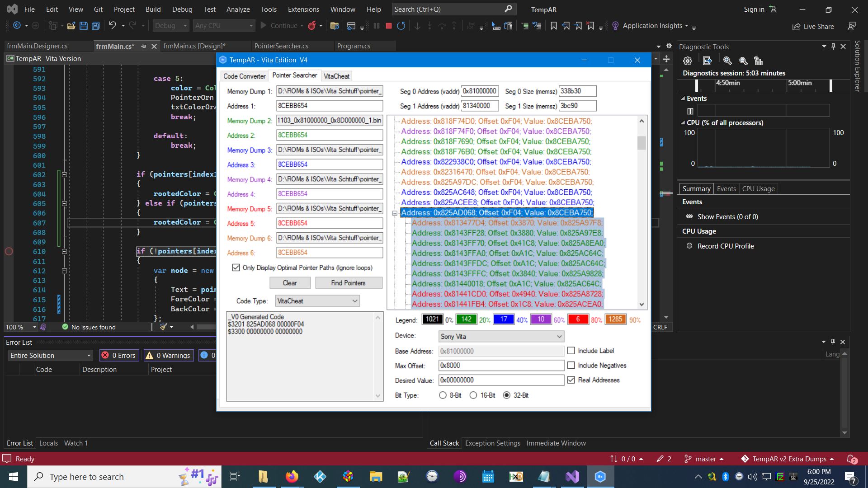Collapse the Events section in Diagnostic Tools
The image size is (868, 488).
tap(683, 99)
